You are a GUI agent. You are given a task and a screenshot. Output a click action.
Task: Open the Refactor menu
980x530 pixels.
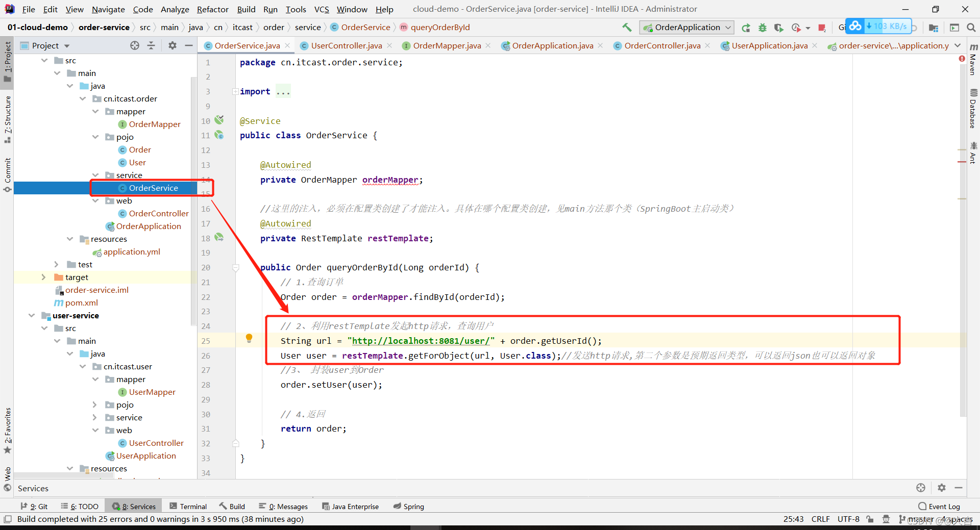[212, 9]
